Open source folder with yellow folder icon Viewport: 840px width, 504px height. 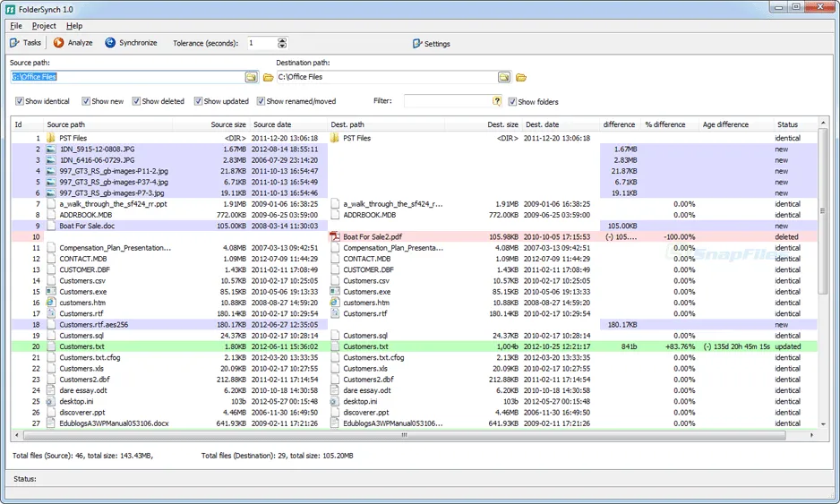click(269, 78)
